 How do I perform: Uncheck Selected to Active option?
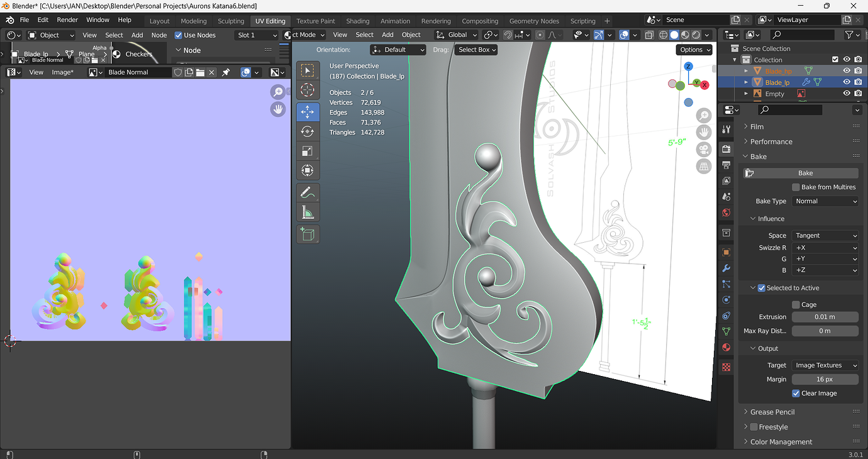pos(762,288)
